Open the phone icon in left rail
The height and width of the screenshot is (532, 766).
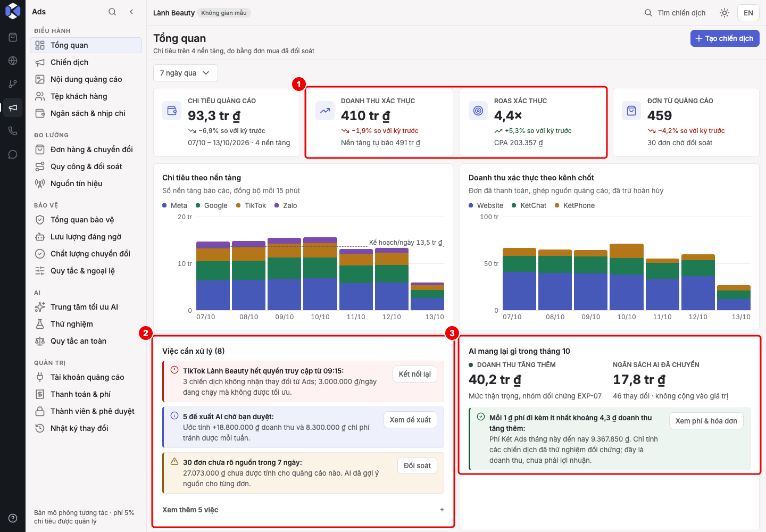pyautogui.click(x=13, y=131)
